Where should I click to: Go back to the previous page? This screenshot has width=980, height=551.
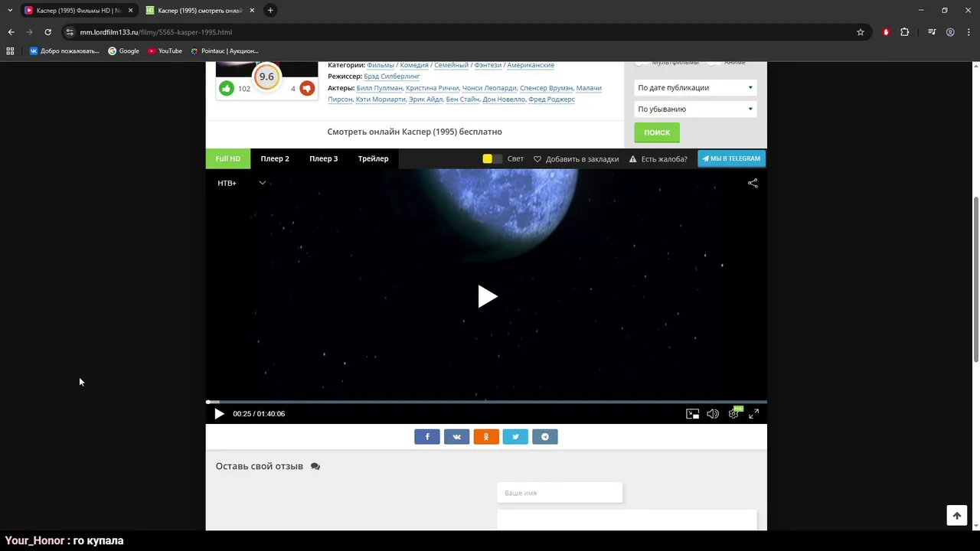[11, 32]
